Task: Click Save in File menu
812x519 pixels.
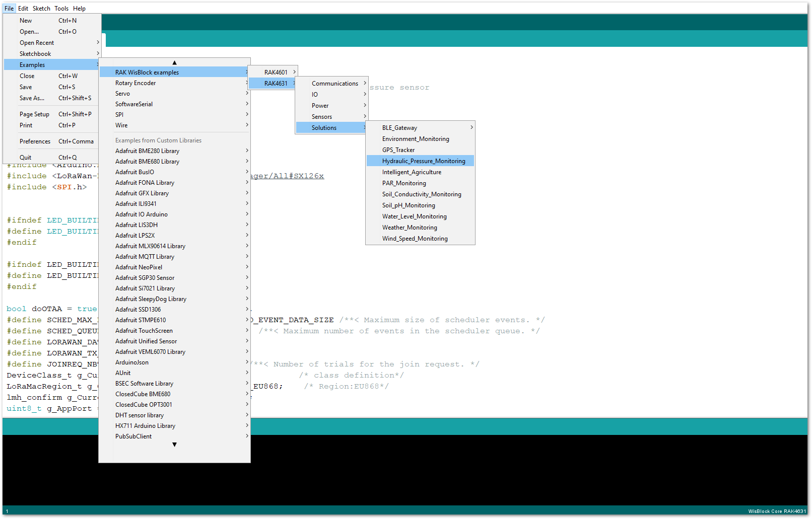Action: (52, 87)
